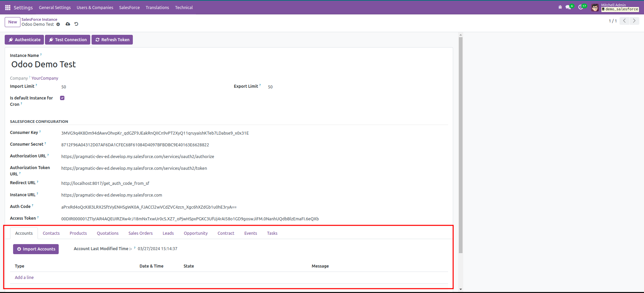644x293 pixels.
Task: Switch to the Events tab
Action: 251,233
